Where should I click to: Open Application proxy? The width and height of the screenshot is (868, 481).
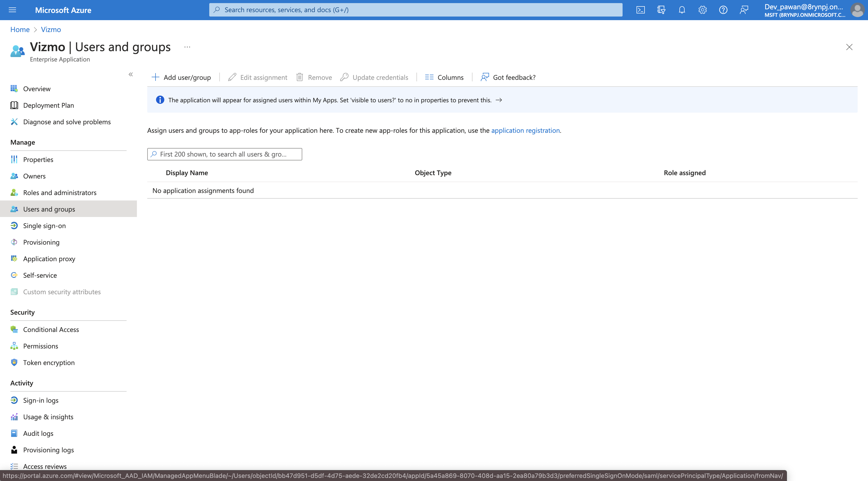[x=68, y=259]
